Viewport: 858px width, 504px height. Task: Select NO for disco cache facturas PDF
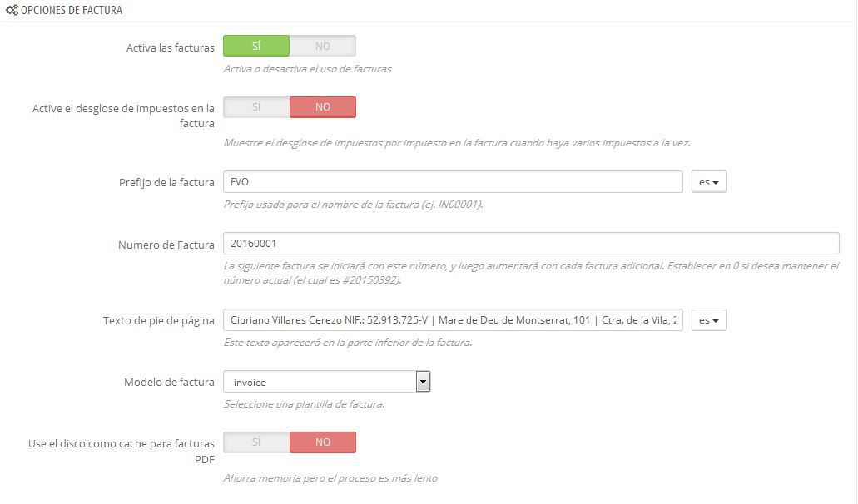pos(323,442)
